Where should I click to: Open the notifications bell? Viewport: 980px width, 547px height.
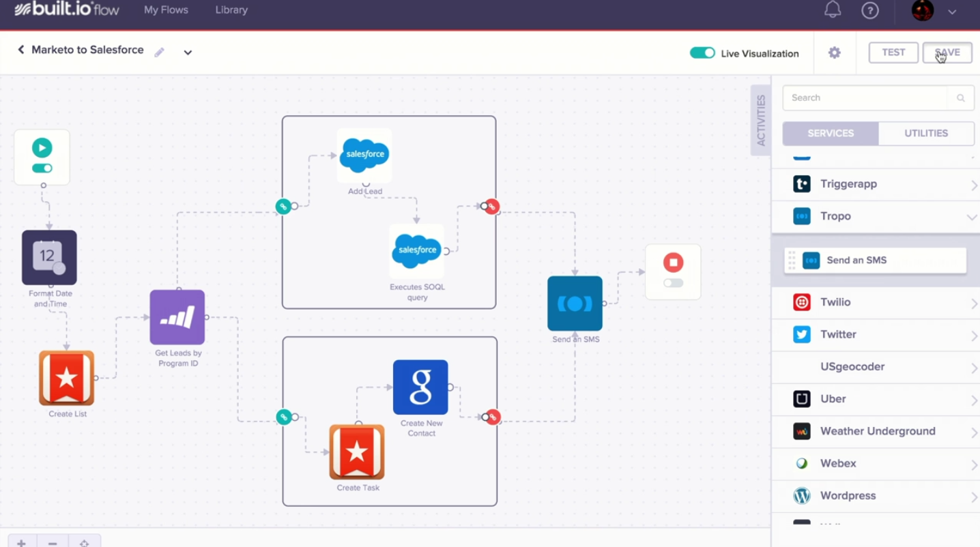833,10
